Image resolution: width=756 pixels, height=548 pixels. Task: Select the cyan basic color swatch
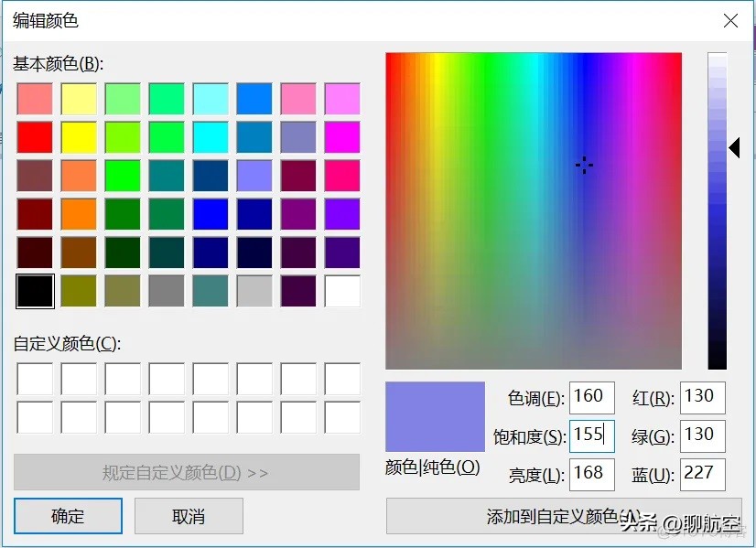coord(210,137)
